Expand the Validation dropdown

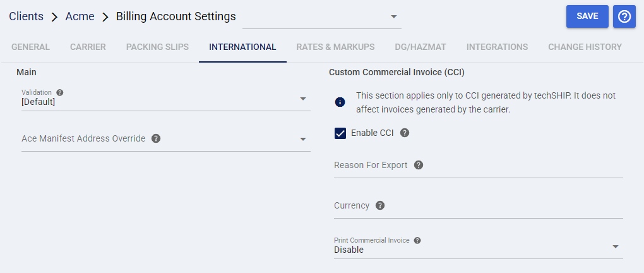click(x=166, y=99)
